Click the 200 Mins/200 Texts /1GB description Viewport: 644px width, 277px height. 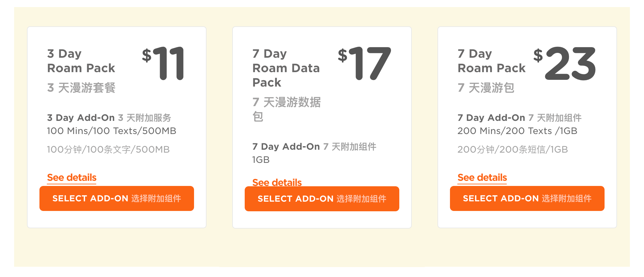pyautogui.click(x=517, y=131)
